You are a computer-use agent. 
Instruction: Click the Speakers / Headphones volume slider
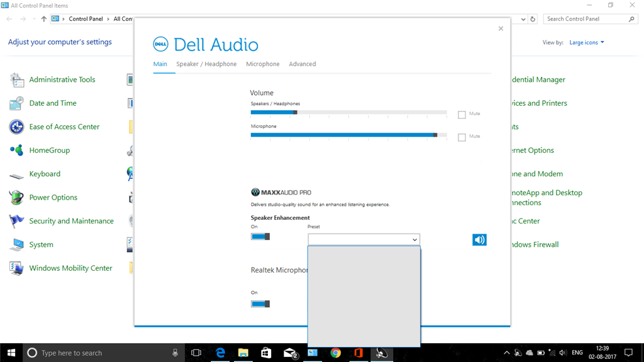(x=348, y=112)
